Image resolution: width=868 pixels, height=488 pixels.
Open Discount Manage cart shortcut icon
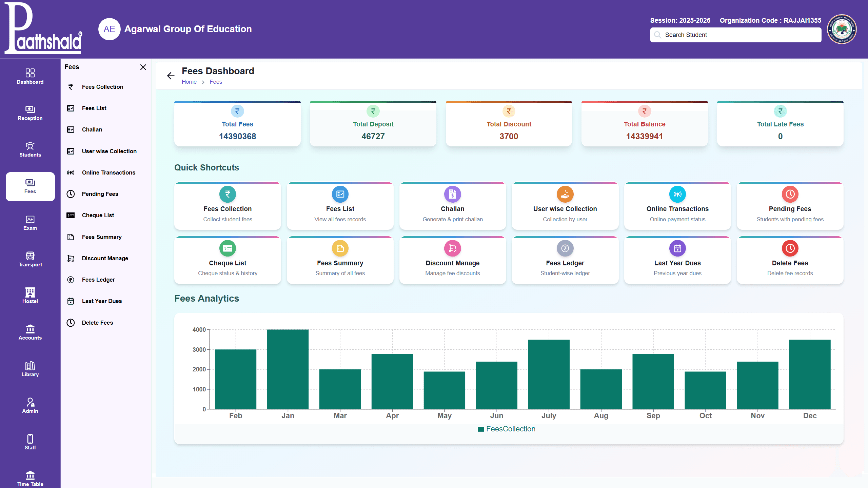click(452, 248)
